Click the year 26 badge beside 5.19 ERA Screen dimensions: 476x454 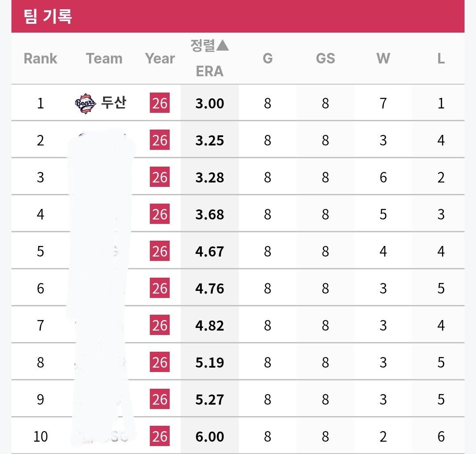click(x=160, y=362)
